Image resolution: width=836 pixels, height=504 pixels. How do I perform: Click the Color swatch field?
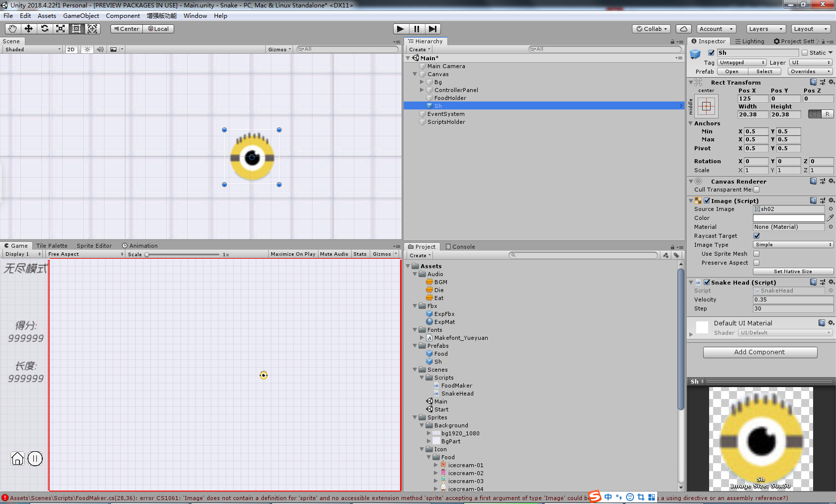[x=789, y=218]
